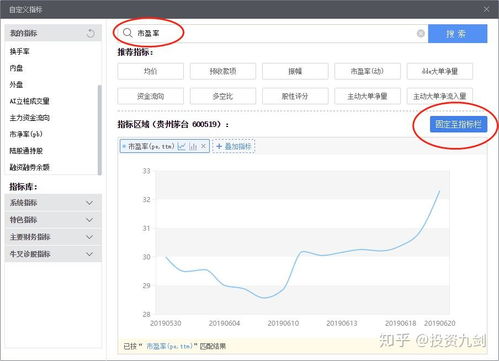Remove the 市盈率(pe,ttm) indicator tag
This screenshot has width=499, height=361.
click(203, 146)
